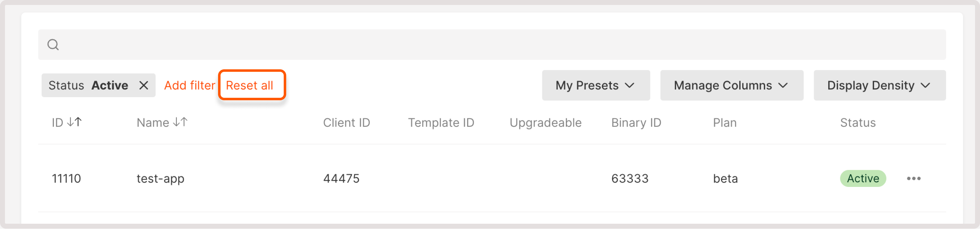Click the search magnifier icon
The width and height of the screenshot is (980, 229).
point(53,45)
